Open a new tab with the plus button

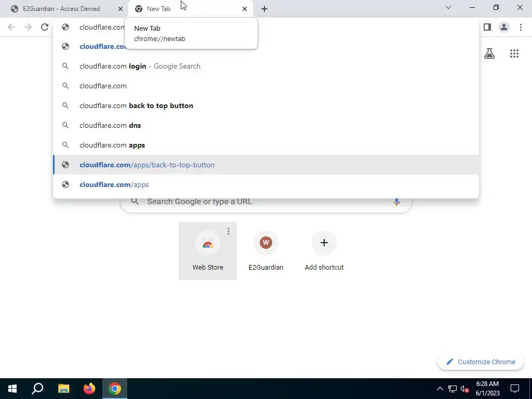click(264, 9)
